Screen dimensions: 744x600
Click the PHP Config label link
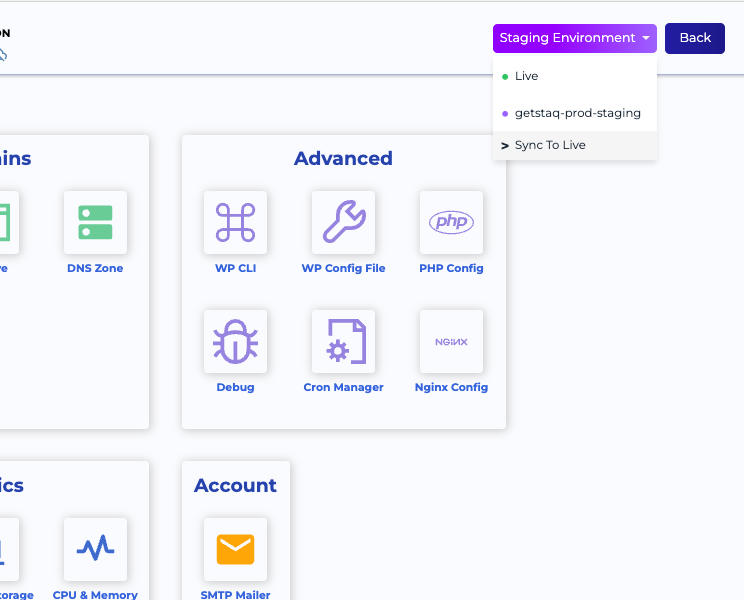[451, 268]
